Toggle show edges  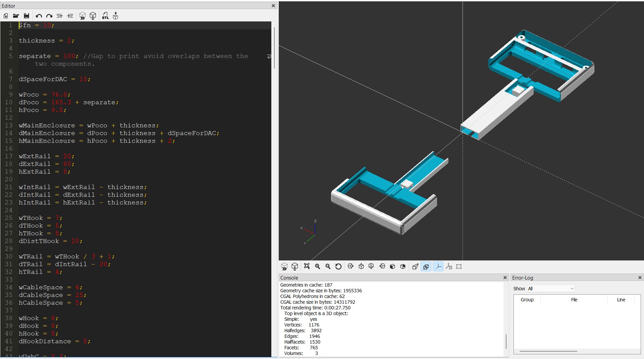(459, 266)
